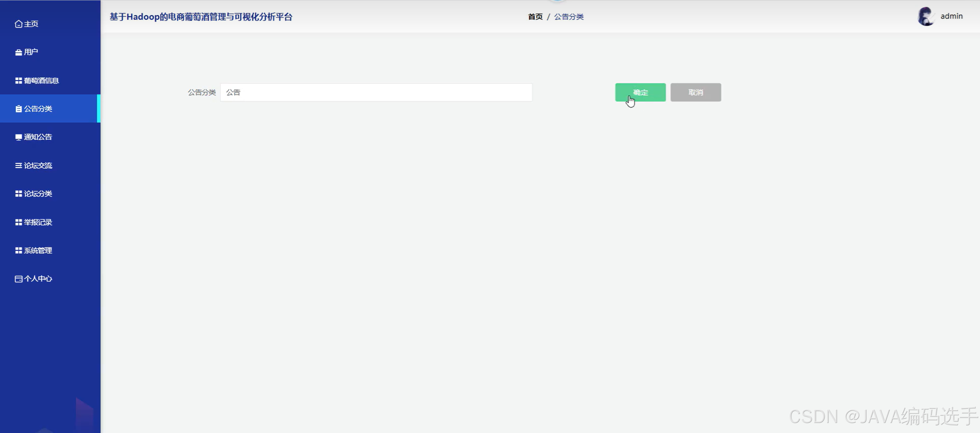Select the 论坛分类 menu item
The width and height of the screenshot is (980, 433).
(50, 194)
